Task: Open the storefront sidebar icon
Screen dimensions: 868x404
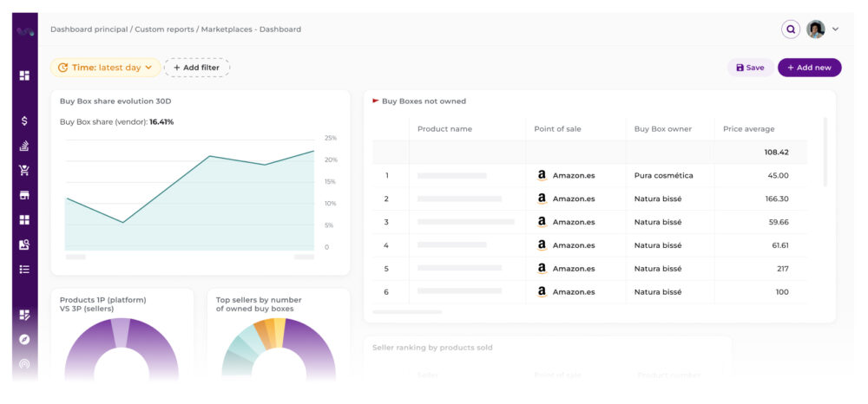Action: [24, 195]
